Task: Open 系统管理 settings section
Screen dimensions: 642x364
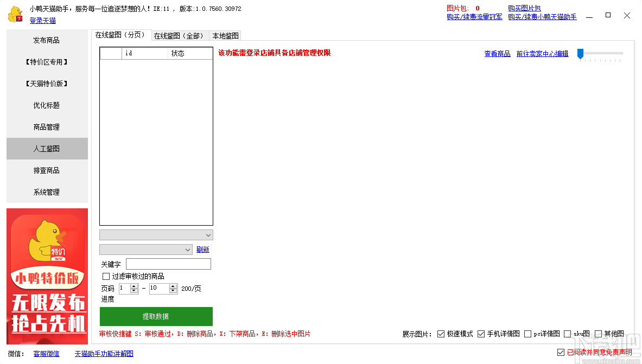Action: (47, 192)
